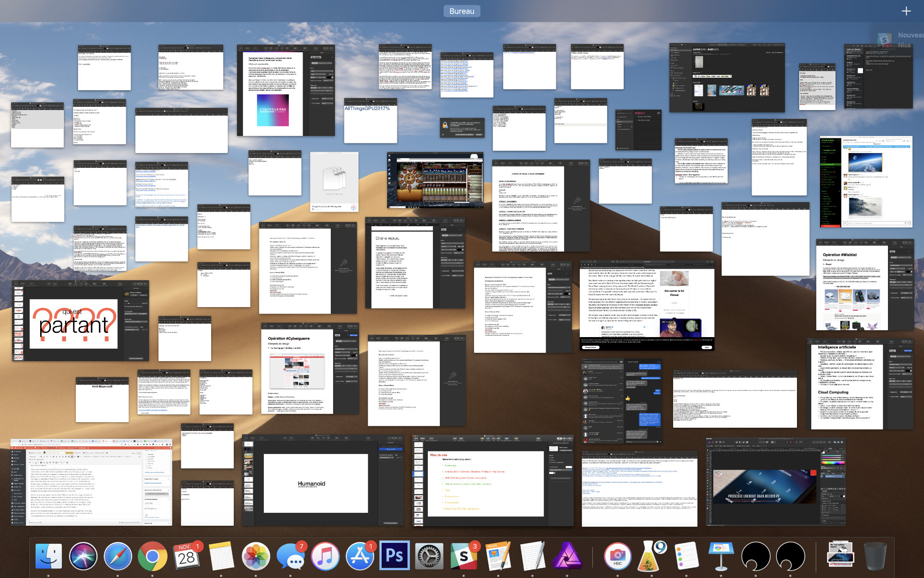
Task: Open System Preferences gear icon
Action: pos(429,556)
